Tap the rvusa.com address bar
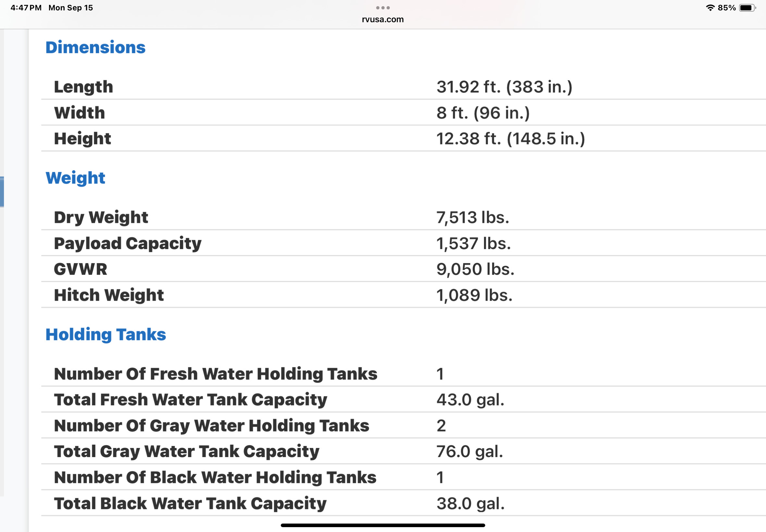 [383, 19]
